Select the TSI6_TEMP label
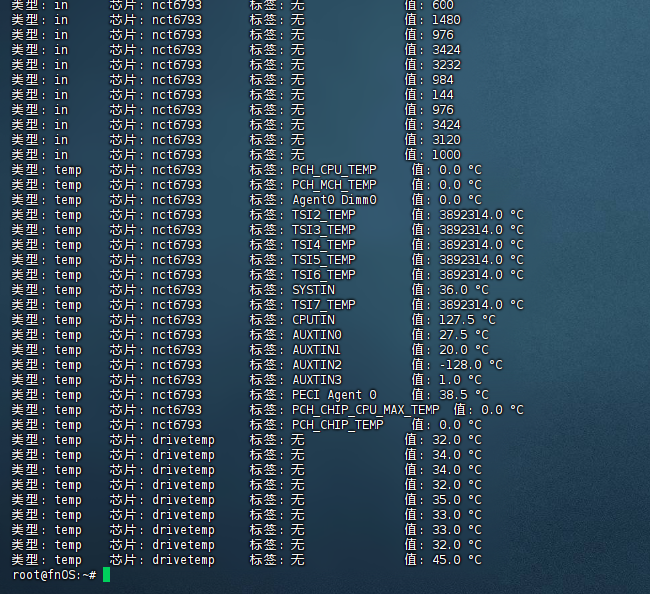 tap(323, 275)
